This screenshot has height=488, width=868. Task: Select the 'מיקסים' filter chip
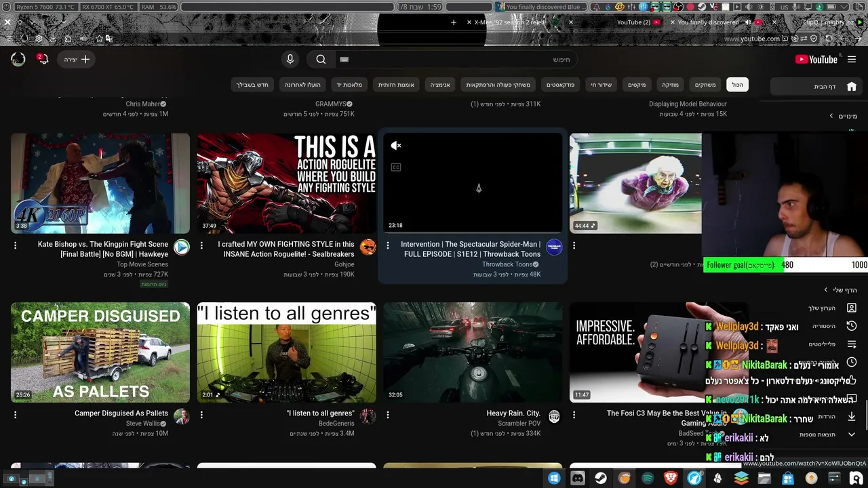tap(637, 85)
